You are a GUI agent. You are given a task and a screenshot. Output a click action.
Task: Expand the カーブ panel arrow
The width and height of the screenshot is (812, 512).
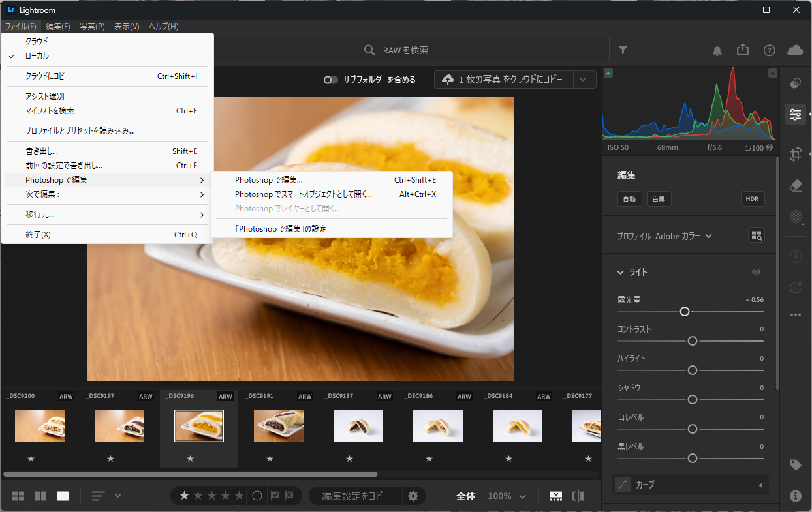(x=760, y=485)
